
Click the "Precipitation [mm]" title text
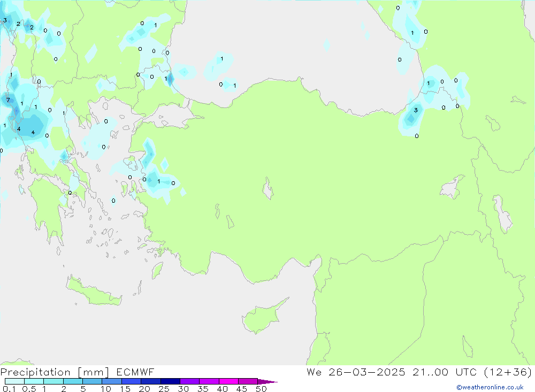point(55,372)
